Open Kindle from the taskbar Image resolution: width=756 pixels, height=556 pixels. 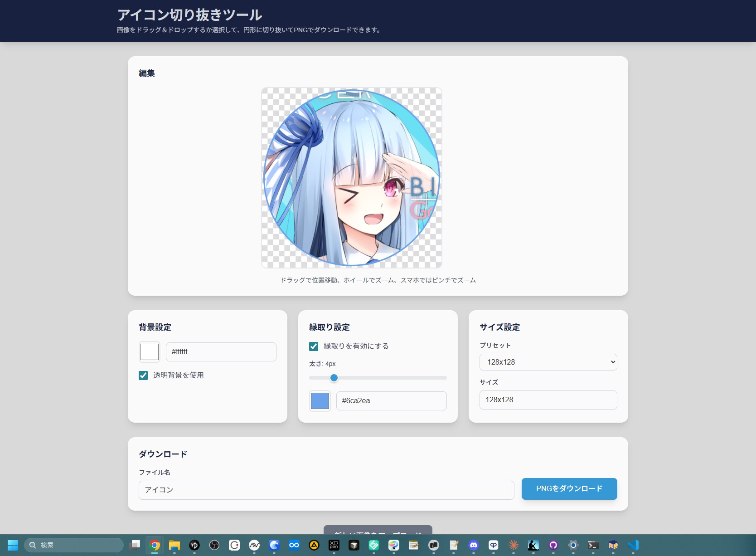click(x=533, y=545)
